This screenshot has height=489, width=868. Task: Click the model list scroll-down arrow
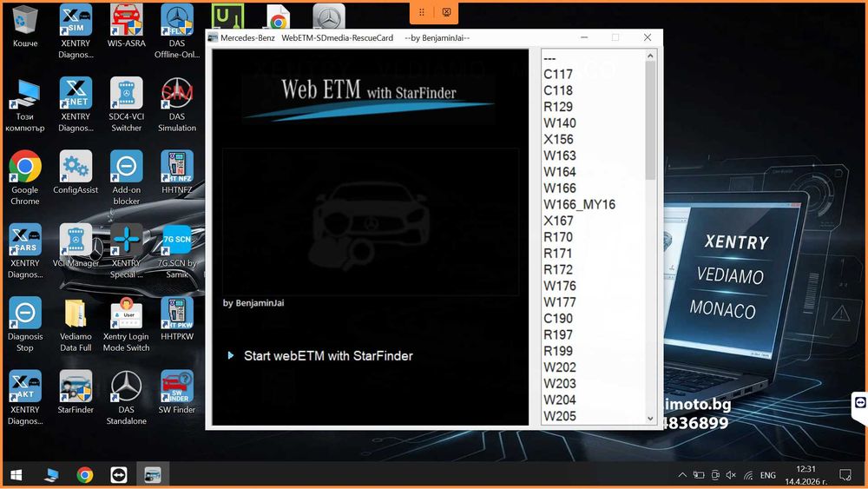(650, 419)
